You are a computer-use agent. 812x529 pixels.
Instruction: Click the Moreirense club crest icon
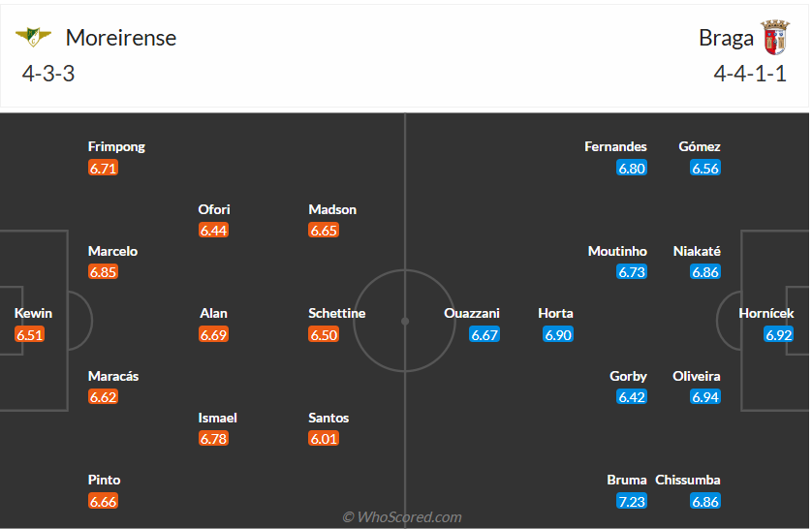[33, 37]
